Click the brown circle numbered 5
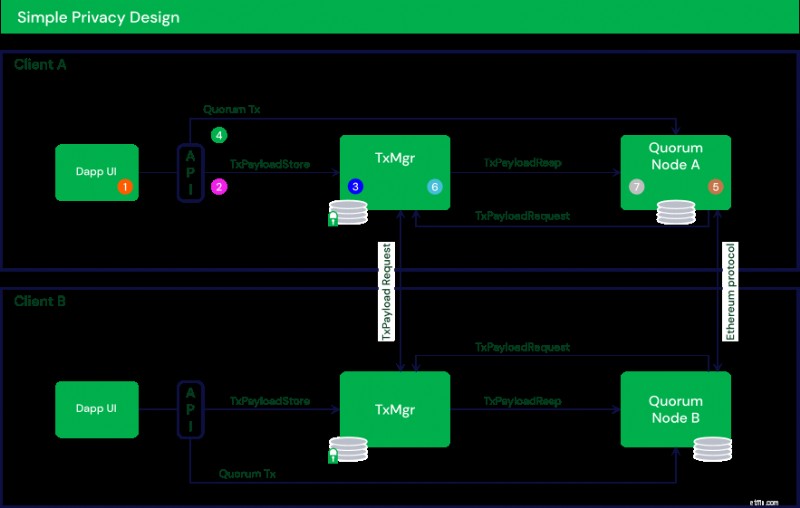The height and width of the screenshot is (508, 800). pyautogui.click(x=715, y=187)
